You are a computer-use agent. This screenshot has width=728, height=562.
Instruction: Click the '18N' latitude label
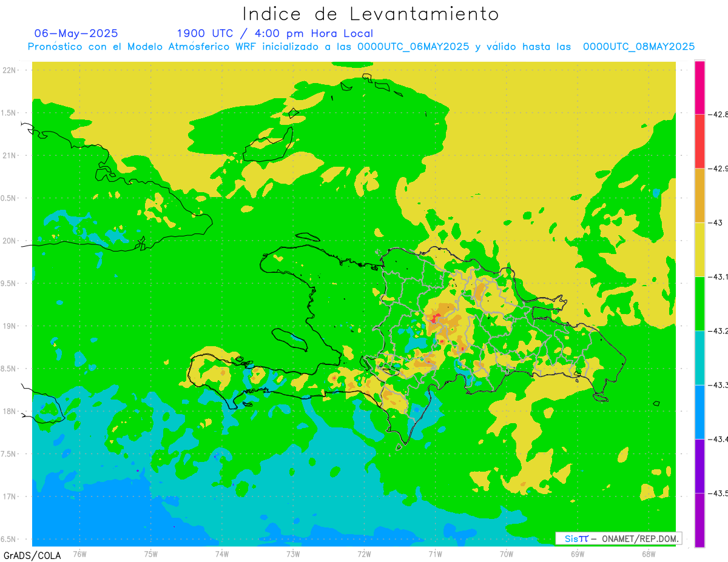point(10,411)
